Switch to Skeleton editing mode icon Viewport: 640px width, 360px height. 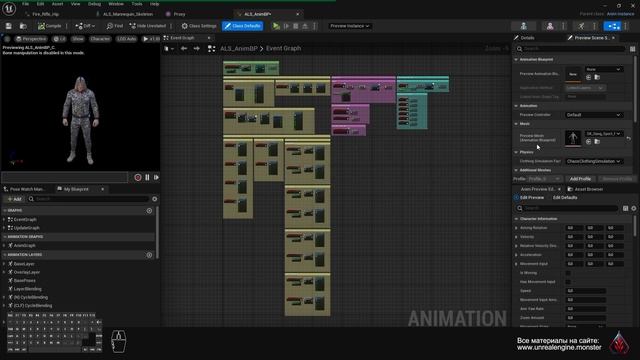click(x=524, y=26)
